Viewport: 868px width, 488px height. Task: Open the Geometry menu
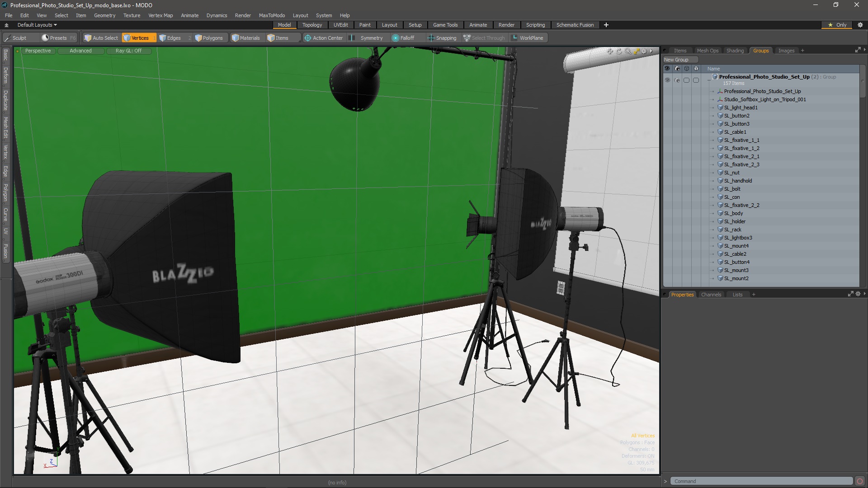tap(104, 15)
